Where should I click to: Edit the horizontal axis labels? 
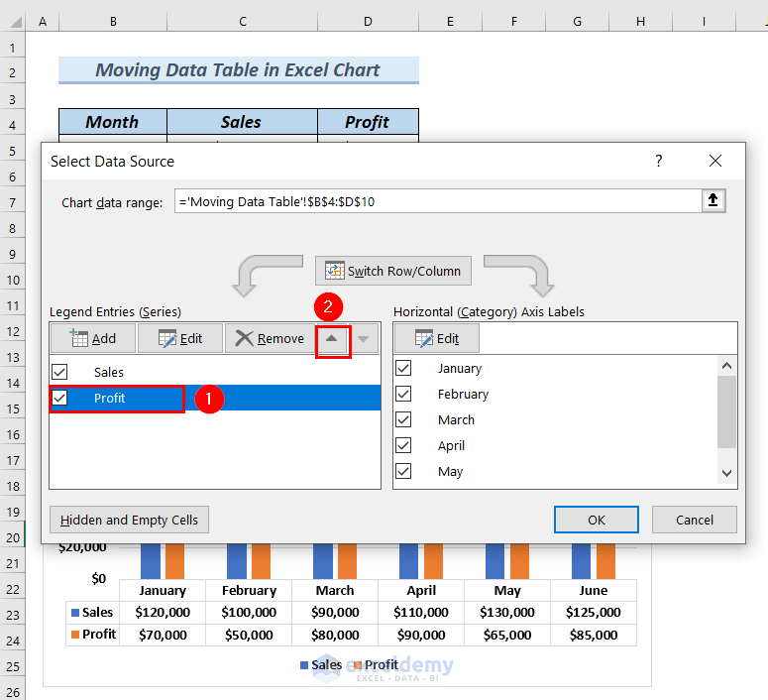(437, 338)
